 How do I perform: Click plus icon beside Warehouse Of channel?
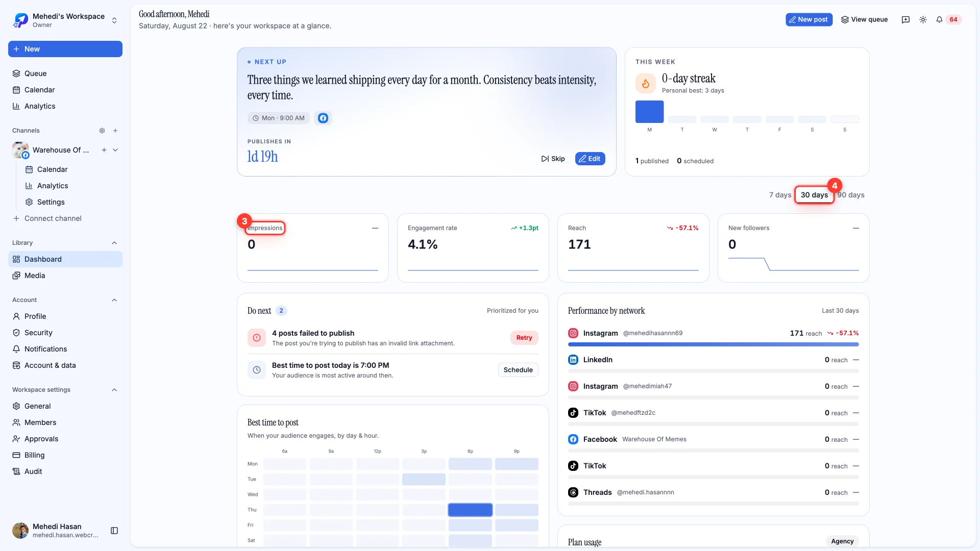pyautogui.click(x=104, y=150)
